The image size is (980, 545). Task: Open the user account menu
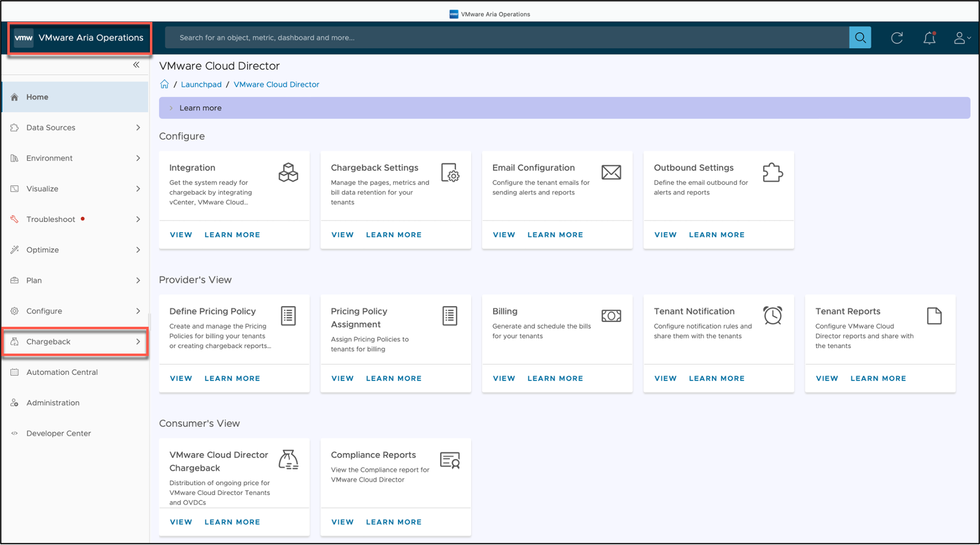[961, 38]
